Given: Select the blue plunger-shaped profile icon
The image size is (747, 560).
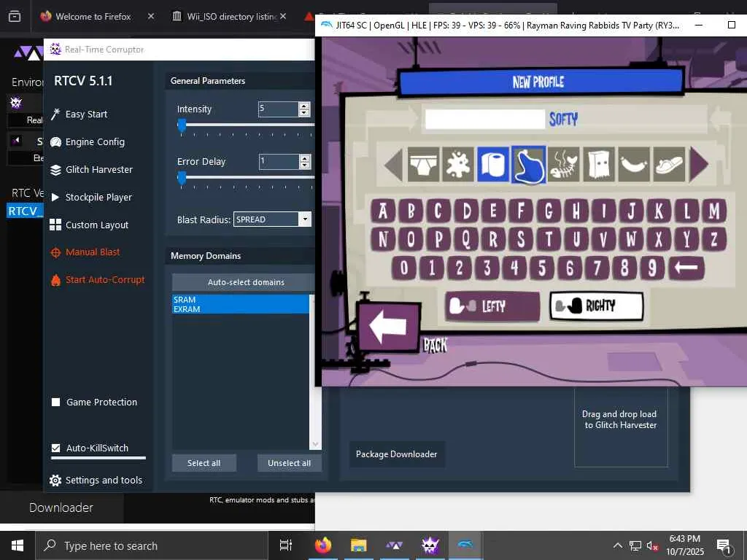Looking at the screenshot, I should click(x=528, y=165).
